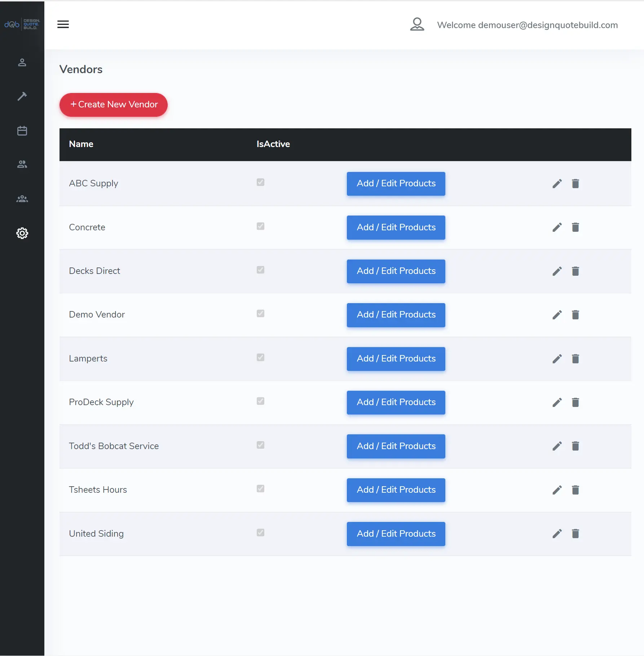644x656 pixels.
Task: Toggle IsActive checkbox for Todd's Bobcat Service
Action: [260, 445]
